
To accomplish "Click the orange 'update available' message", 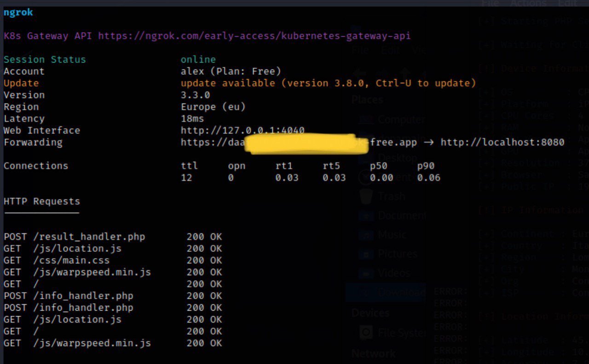I will coord(328,83).
